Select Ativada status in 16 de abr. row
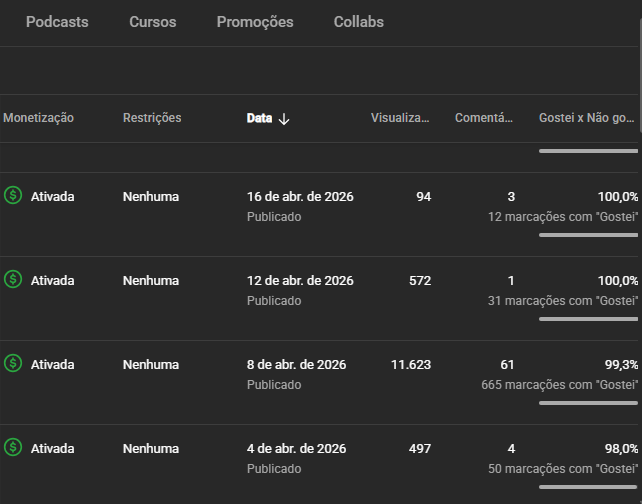Image resolution: width=642 pixels, height=504 pixels. 52,197
